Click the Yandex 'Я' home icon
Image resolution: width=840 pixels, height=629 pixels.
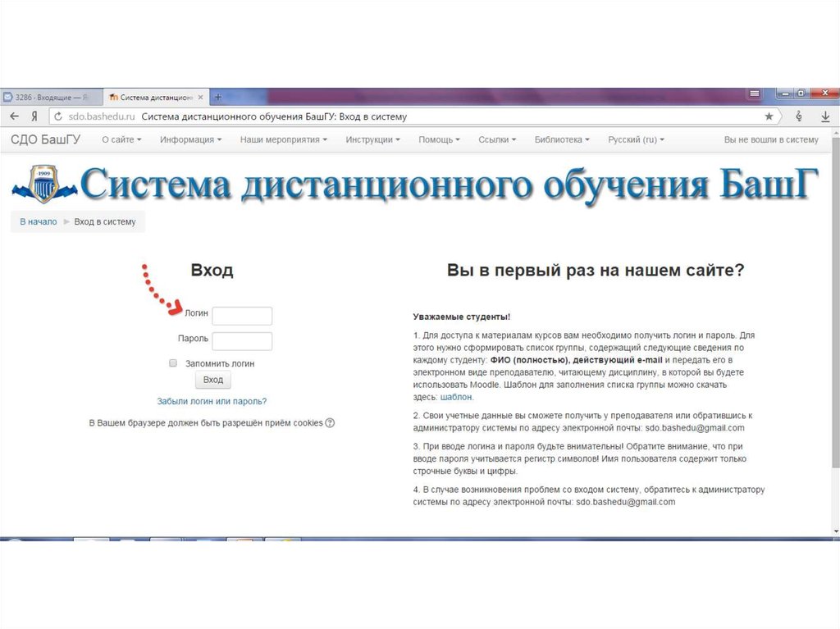coord(34,116)
